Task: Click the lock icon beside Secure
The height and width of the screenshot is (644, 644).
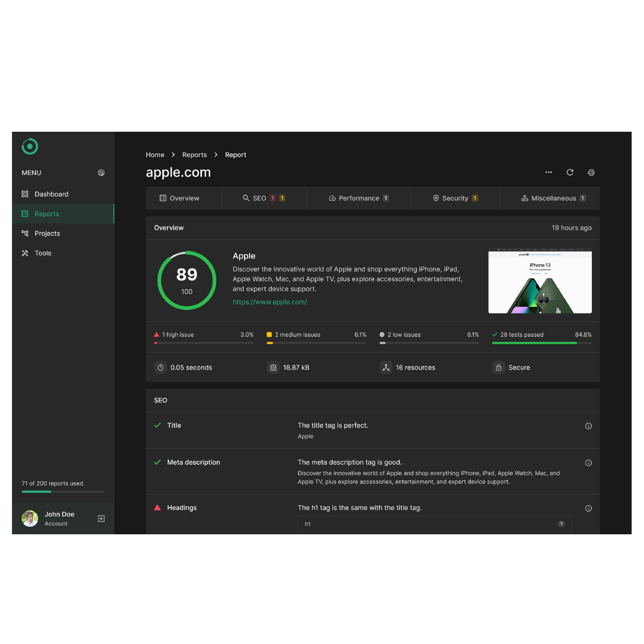Action: (499, 367)
